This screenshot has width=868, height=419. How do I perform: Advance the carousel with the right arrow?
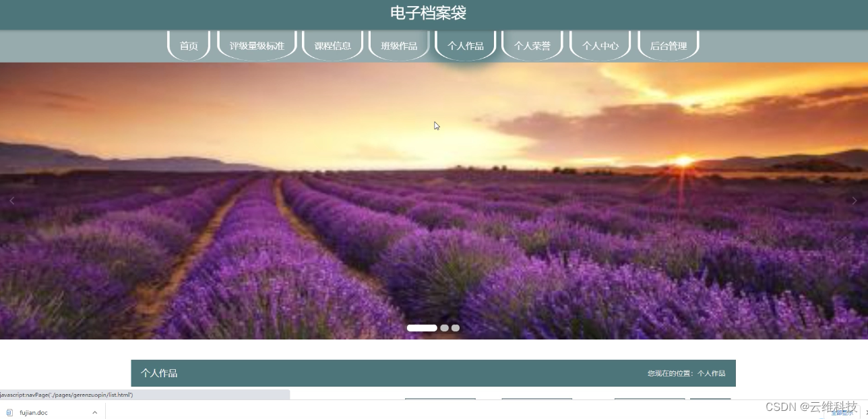(x=855, y=201)
